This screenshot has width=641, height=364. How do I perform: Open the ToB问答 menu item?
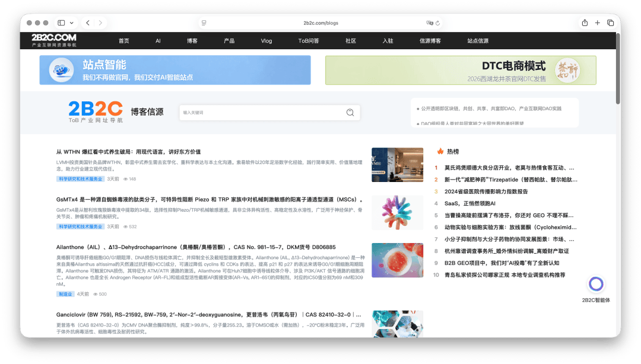click(x=309, y=41)
